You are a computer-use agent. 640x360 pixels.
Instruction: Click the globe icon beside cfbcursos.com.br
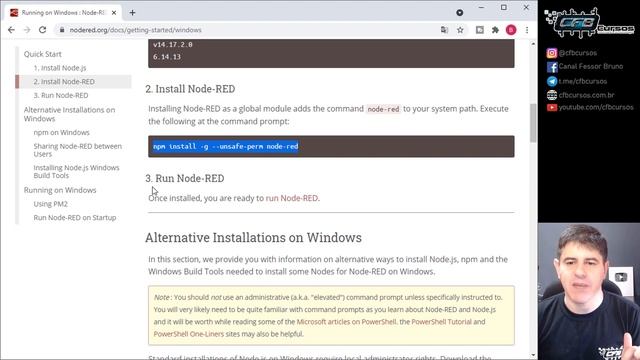tap(552, 95)
